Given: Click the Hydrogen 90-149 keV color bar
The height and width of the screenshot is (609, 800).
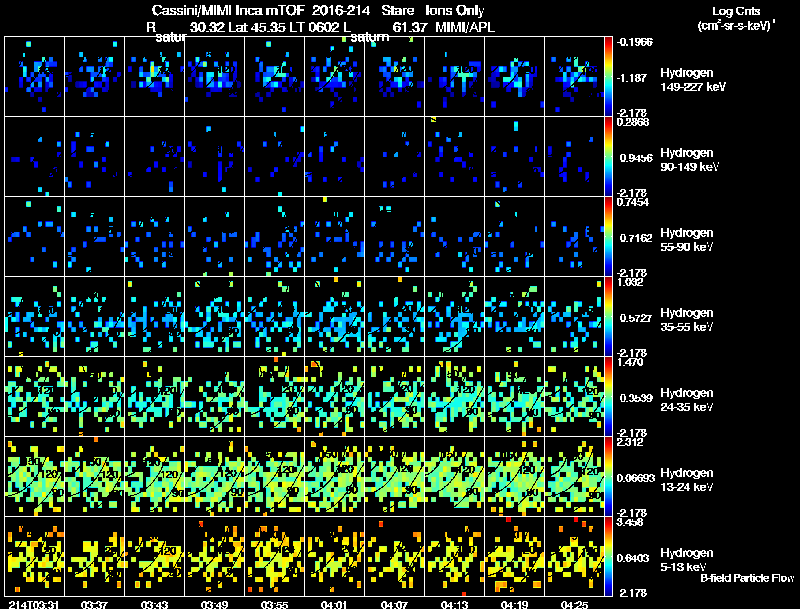Looking at the screenshot, I should pos(608,157).
